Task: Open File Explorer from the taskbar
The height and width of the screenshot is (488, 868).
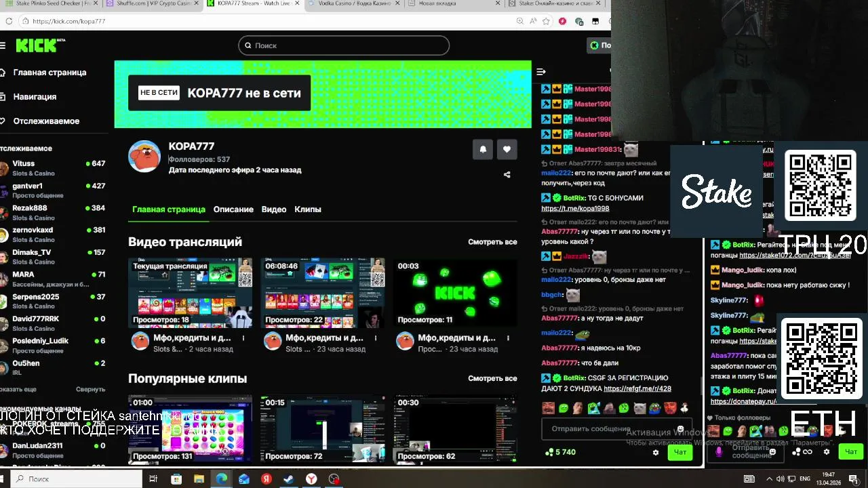Action: [x=199, y=479]
